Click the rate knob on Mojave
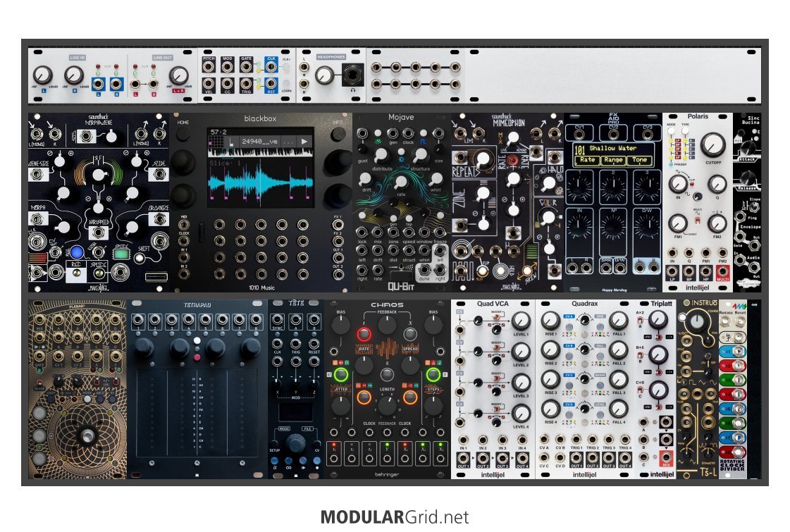790x532 pixels. (x=400, y=182)
